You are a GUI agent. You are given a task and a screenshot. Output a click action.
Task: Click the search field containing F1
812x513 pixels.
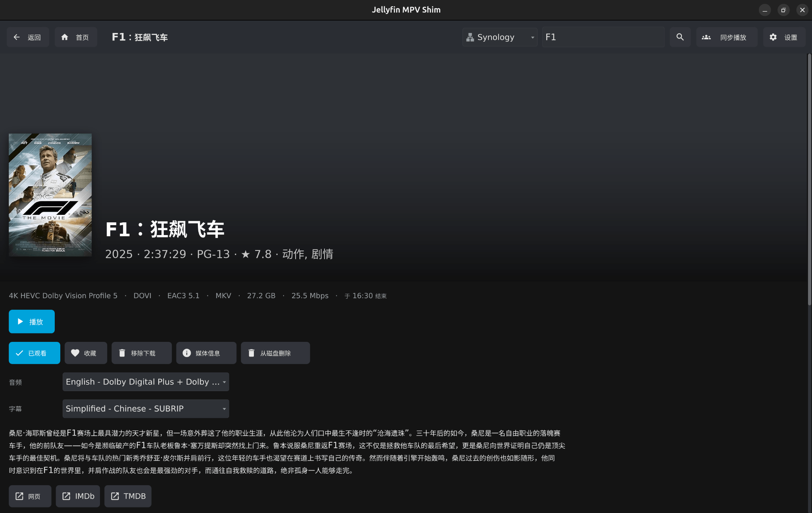coord(603,37)
